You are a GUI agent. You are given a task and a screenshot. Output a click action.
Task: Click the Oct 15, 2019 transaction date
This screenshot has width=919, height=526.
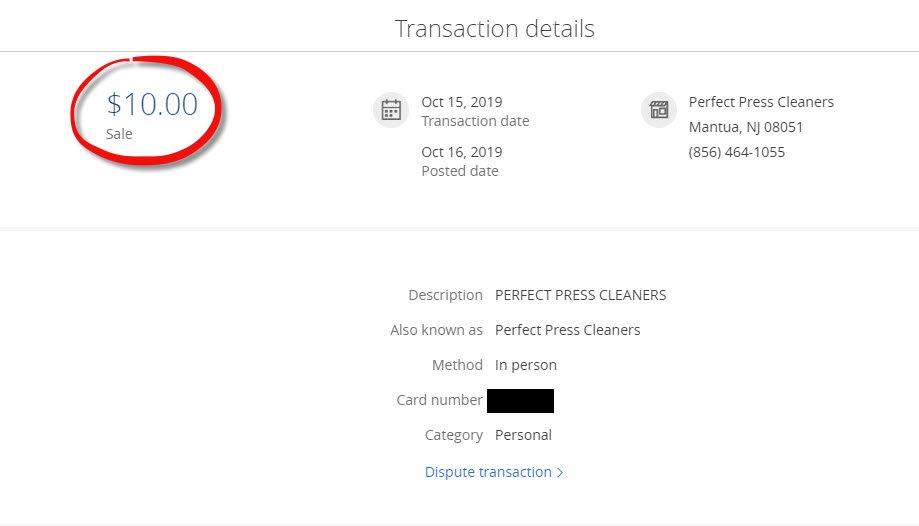coord(462,102)
